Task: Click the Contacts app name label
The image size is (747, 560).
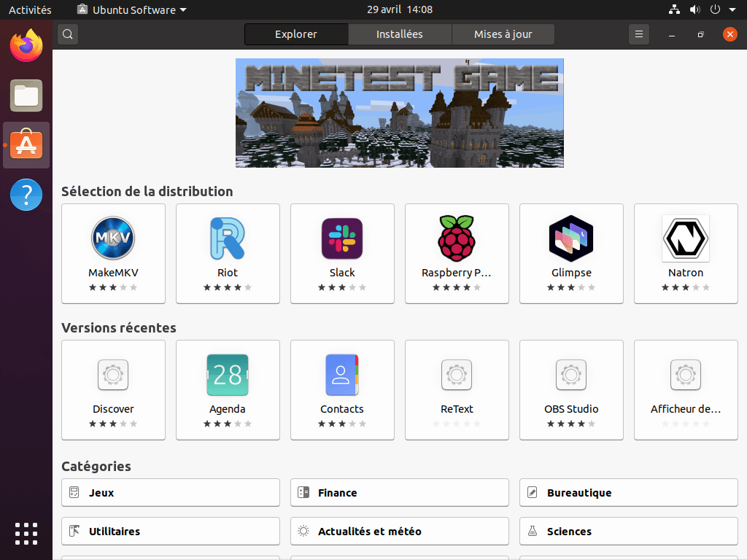Action: (x=342, y=408)
